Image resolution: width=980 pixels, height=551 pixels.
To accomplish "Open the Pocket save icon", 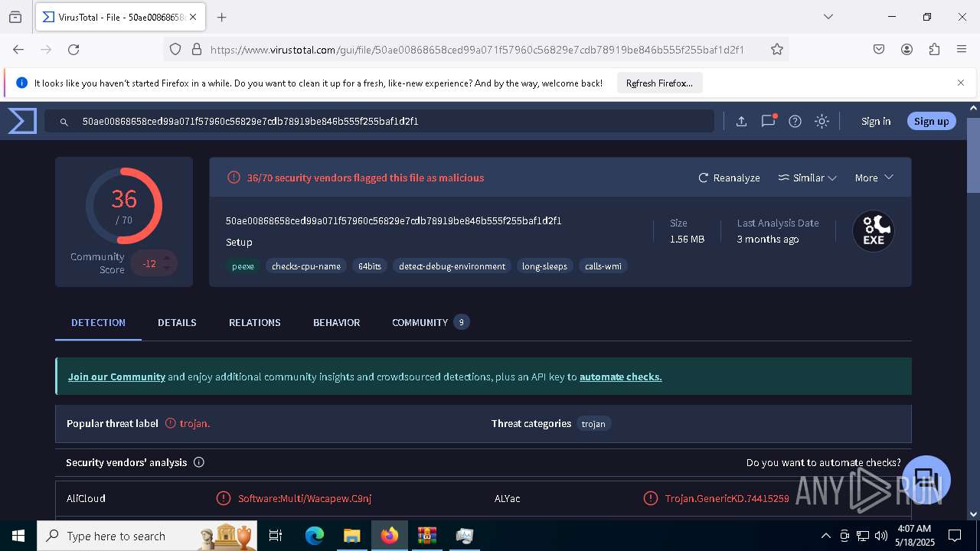I will 879,49.
